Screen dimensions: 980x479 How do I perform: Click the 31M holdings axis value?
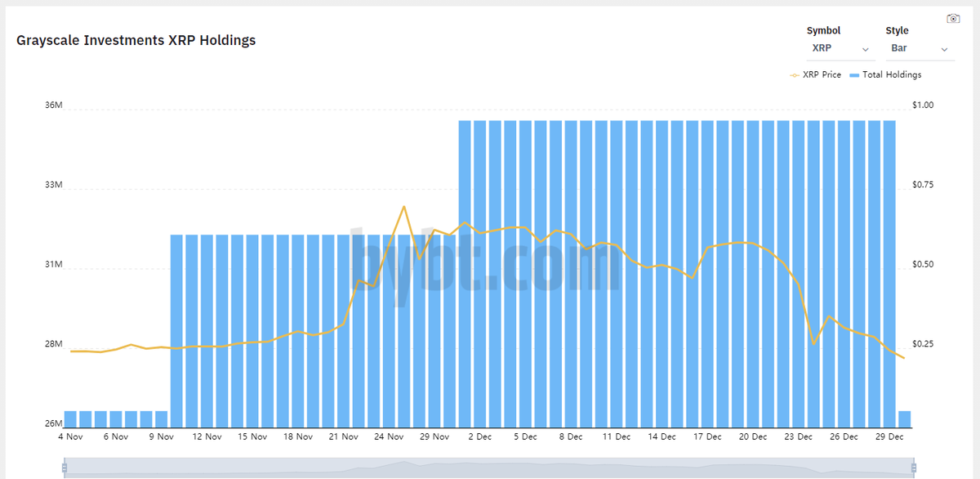[53, 265]
